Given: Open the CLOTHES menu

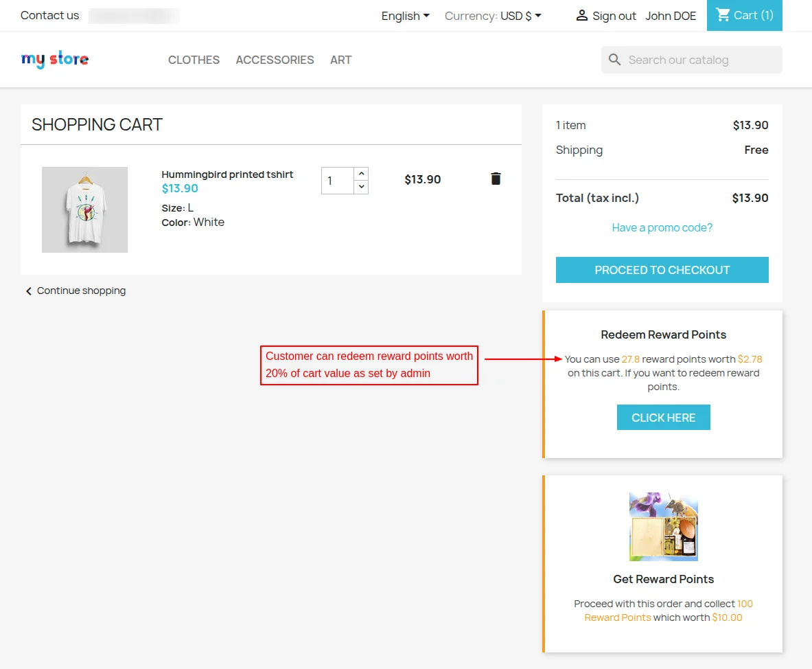Looking at the screenshot, I should pos(194,60).
